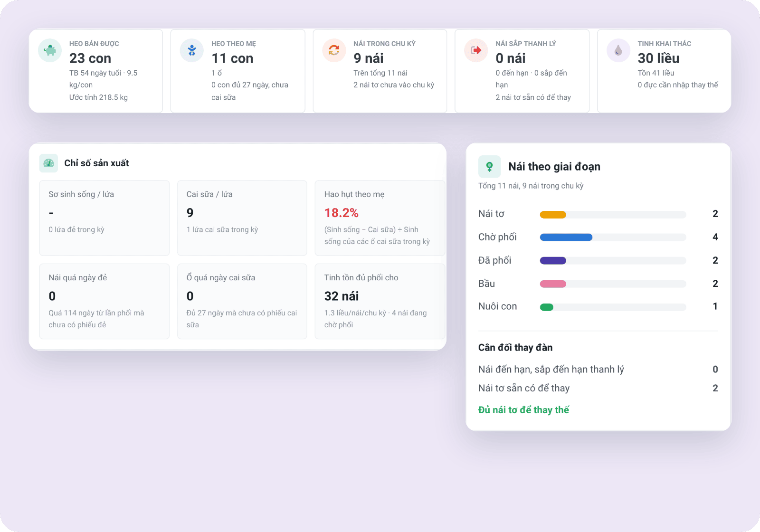This screenshot has height=532, width=760.
Task: Click the 32 nái value
Action: tap(342, 296)
